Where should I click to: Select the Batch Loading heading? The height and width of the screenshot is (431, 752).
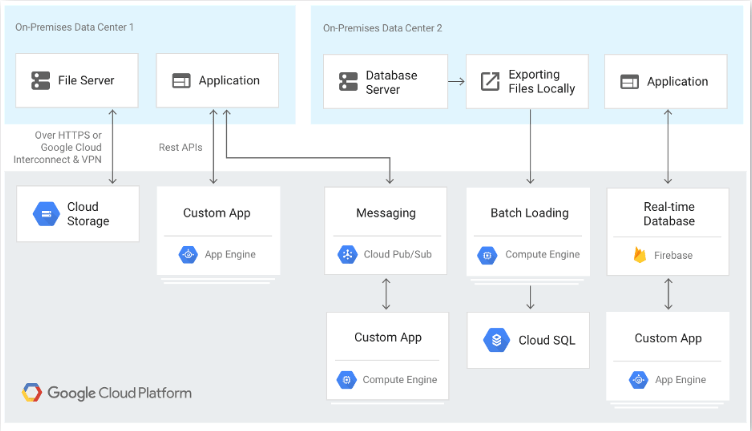coord(529,213)
